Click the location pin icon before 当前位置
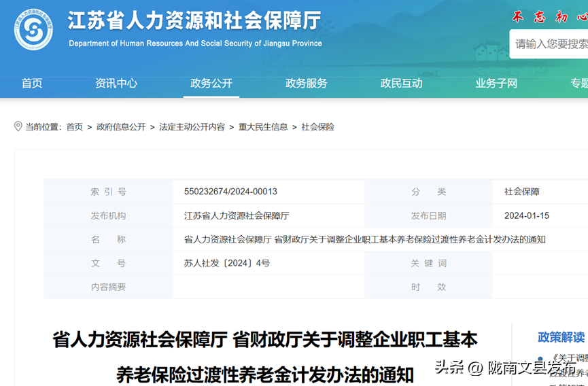The image size is (588, 386). point(18,126)
